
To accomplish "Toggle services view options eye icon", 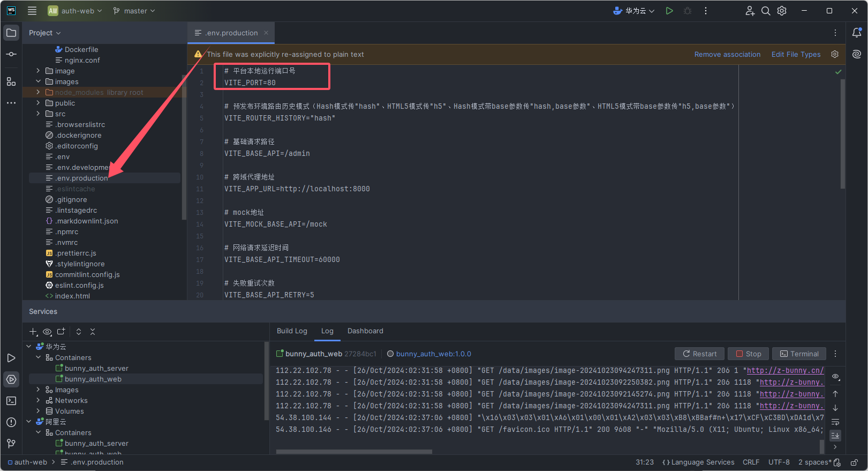I will [47, 332].
